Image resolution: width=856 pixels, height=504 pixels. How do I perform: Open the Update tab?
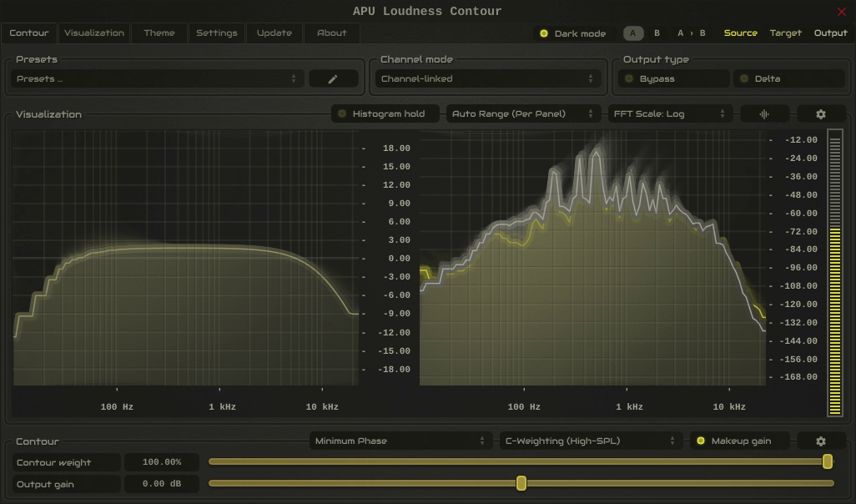click(274, 33)
